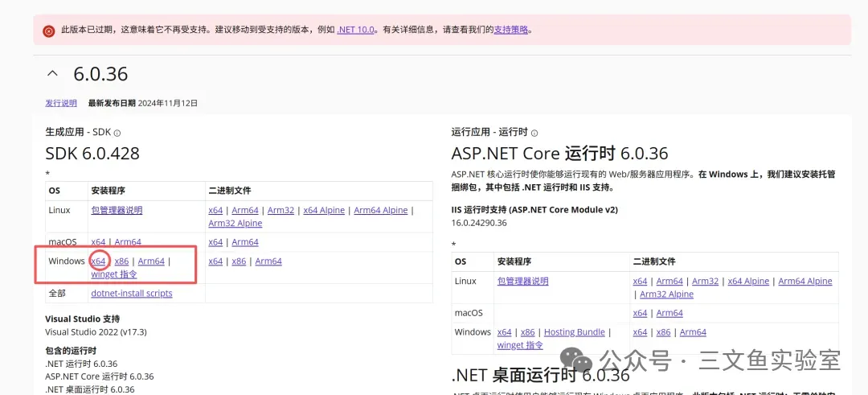Click the date 2024年11月12日
This screenshot has height=395, width=868.
(x=168, y=103)
